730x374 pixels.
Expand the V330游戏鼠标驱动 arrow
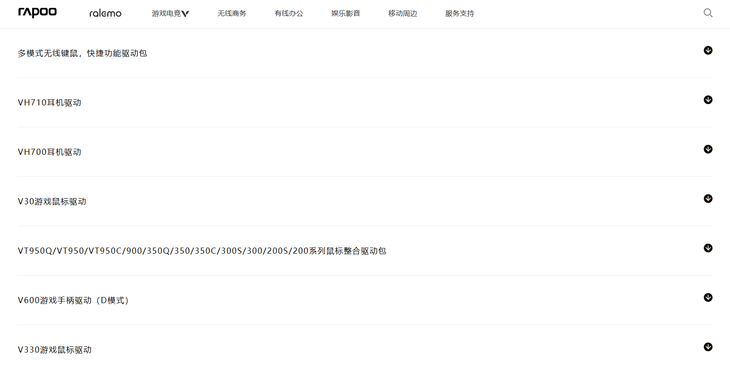708,347
